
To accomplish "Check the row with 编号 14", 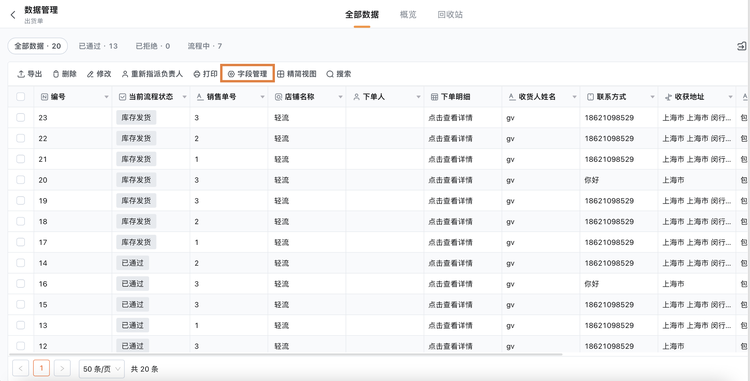I will click(21, 263).
